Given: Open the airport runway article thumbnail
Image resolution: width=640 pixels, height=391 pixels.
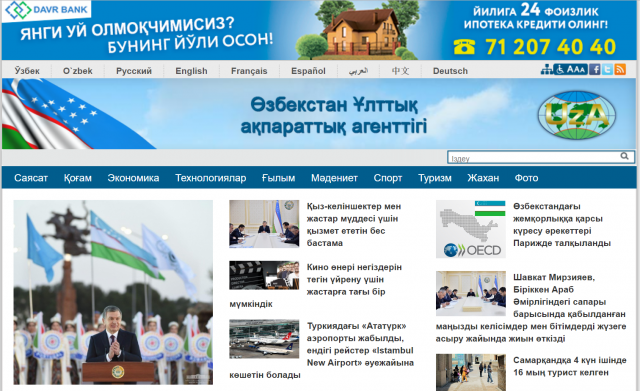Looking at the screenshot, I should pyautogui.click(x=264, y=339).
